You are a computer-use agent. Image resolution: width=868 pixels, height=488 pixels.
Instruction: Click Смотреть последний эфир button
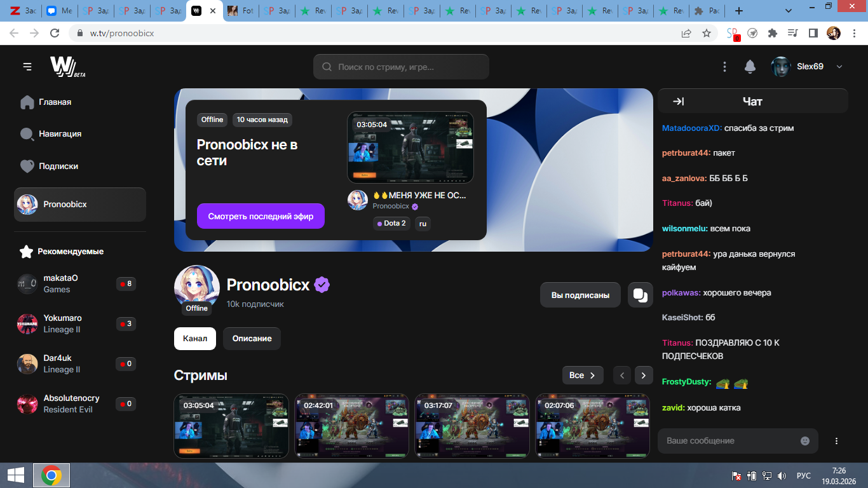pos(261,216)
